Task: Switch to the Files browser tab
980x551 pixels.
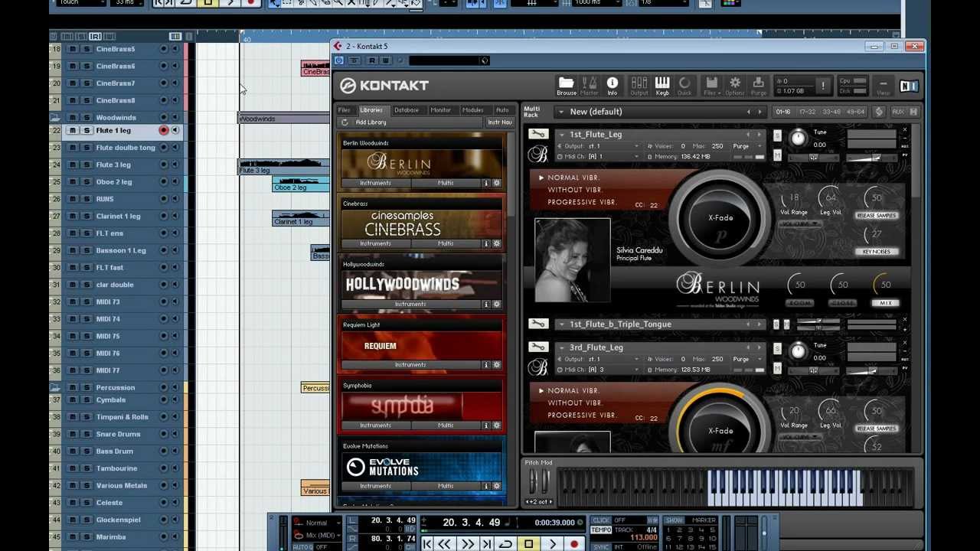Action: pos(345,110)
